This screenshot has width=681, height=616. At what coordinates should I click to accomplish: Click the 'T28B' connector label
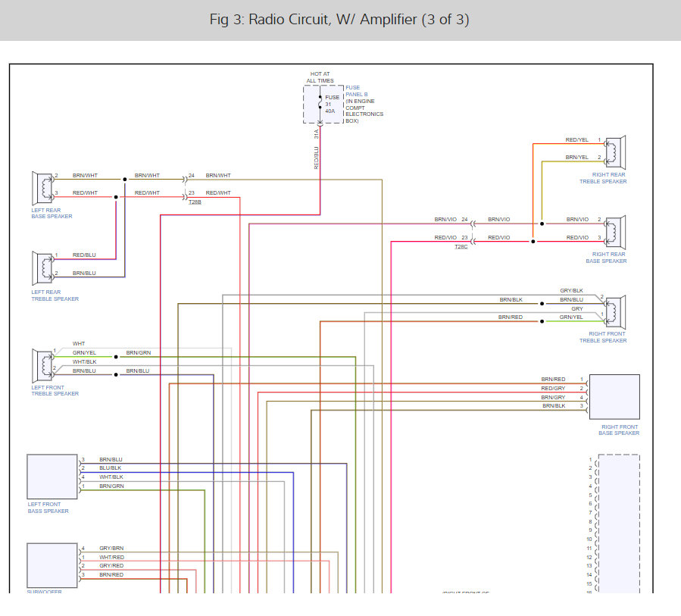pyautogui.click(x=195, y=202)
